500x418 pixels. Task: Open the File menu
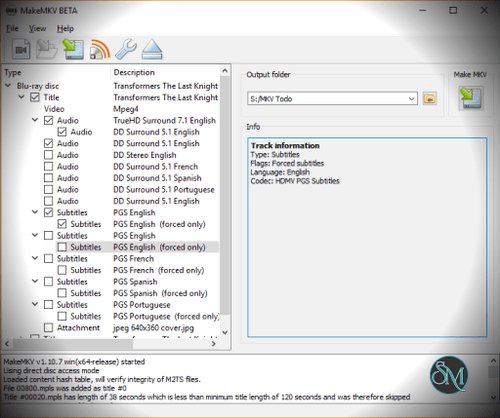pyautogui.click(x=12, y=29)
